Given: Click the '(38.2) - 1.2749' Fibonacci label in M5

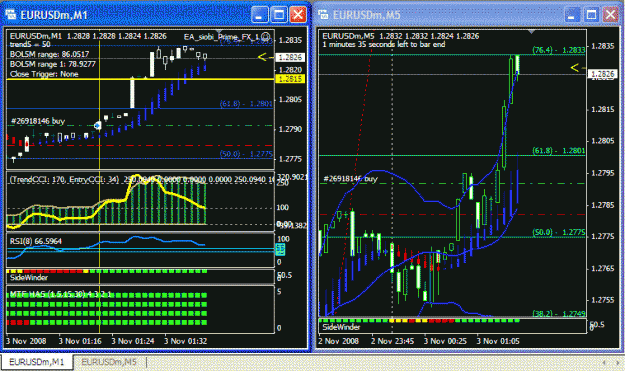Looking at the screenshot, I should click(558, 314).
